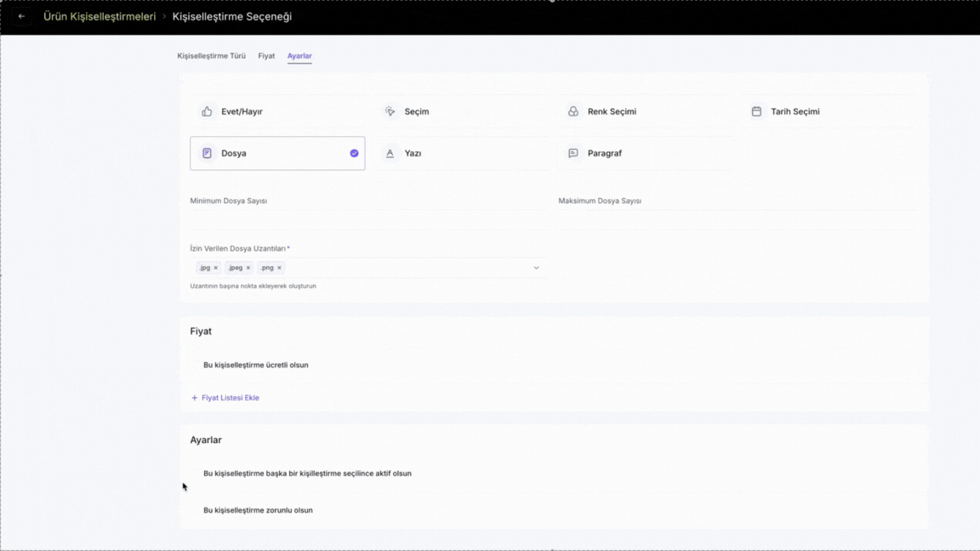Expand the allowed file extensions dropdown
Viewport: 980px width, 551px height.
536,268
